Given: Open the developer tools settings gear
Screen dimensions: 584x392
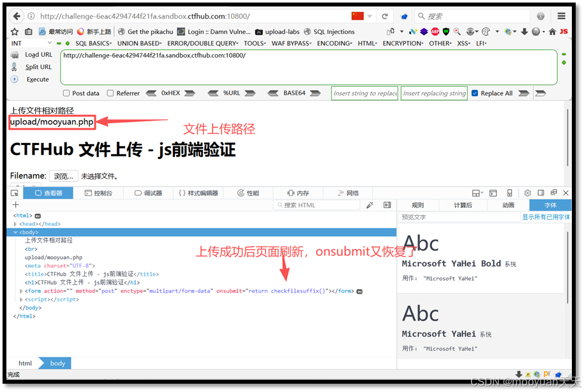Looking at the screenshot, I should (x=527, y=192).
